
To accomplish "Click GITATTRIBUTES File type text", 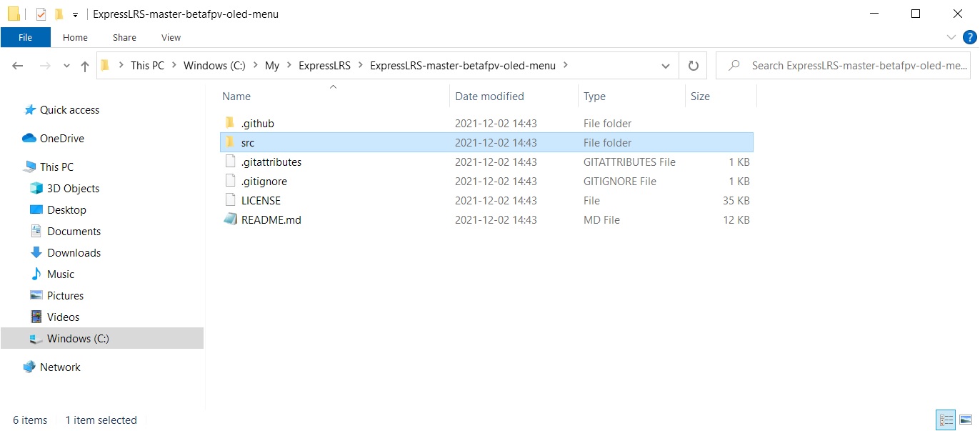I will (629, 162).
